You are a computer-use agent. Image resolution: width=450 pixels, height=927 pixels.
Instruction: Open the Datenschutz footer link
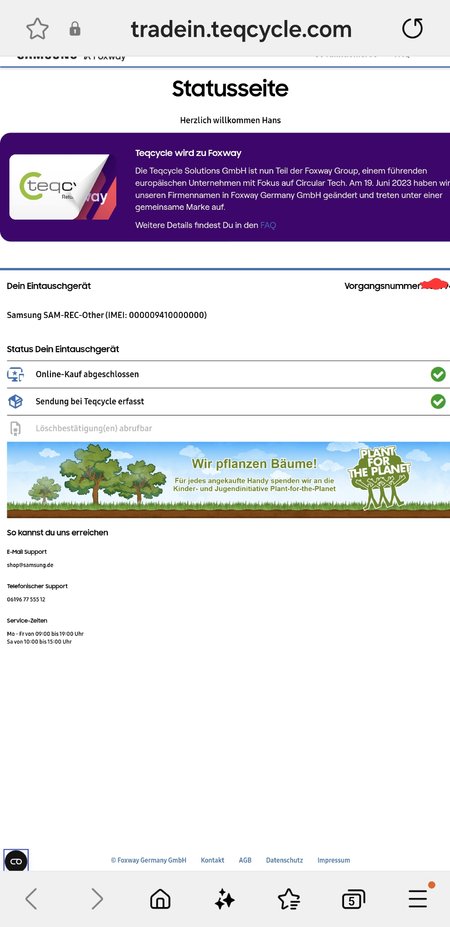coord(284,860)
